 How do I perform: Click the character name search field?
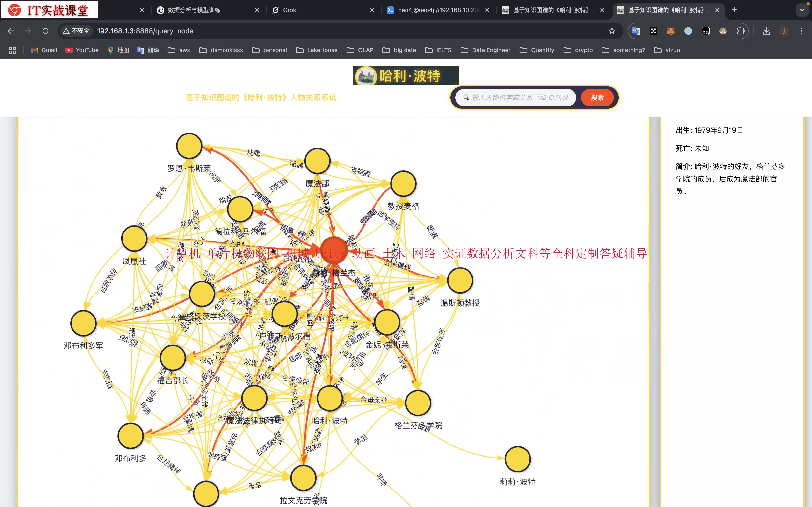click(x=519, y=98)
